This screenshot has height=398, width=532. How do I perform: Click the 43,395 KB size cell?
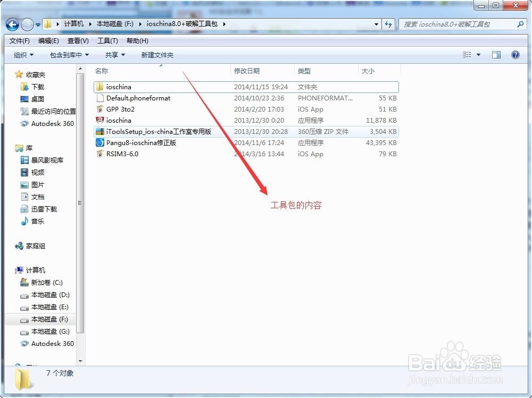381,143
